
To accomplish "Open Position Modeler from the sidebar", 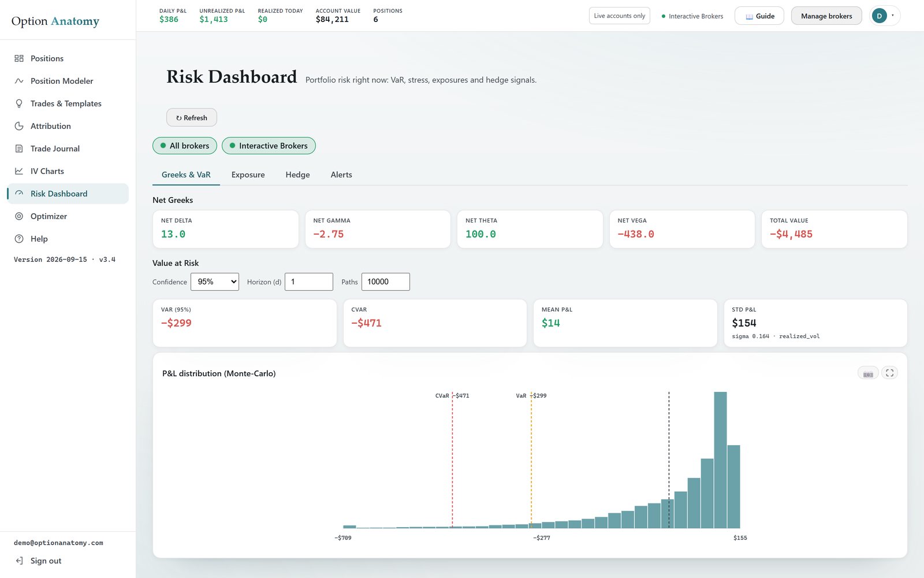I will (x=68, y=81).
